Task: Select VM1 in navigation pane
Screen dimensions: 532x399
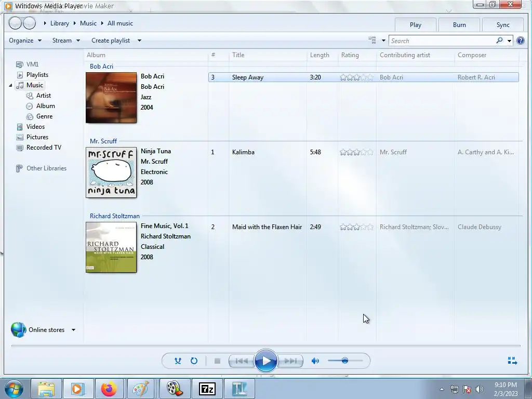Action: 28,64
